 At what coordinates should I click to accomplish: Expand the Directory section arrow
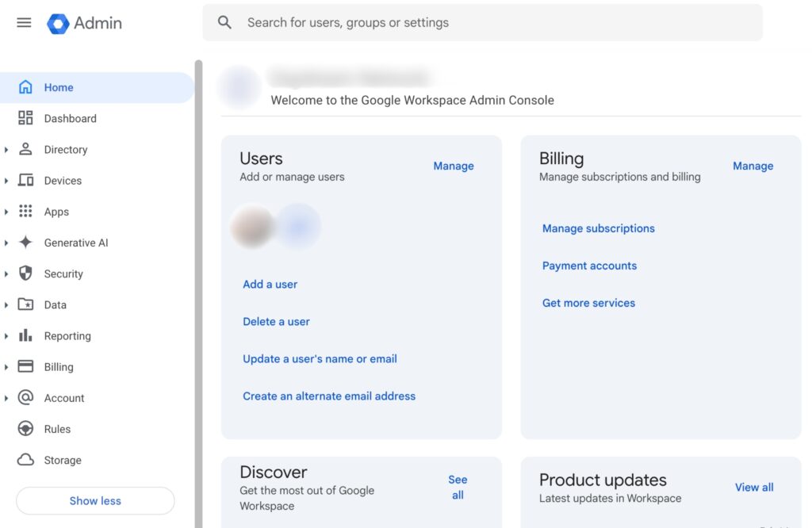(x=6, y=150)
